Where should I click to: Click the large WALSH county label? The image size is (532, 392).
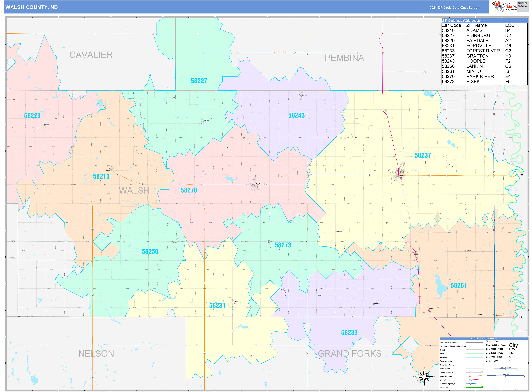pyautogui.click(x=134, y=190)
